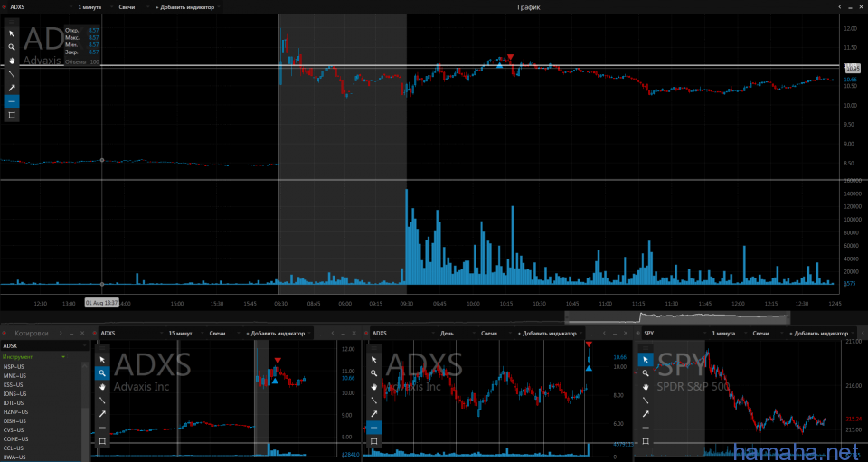
Task: Open the Свечи dropdown in the 15 минут chart
Action: (224, 333)
